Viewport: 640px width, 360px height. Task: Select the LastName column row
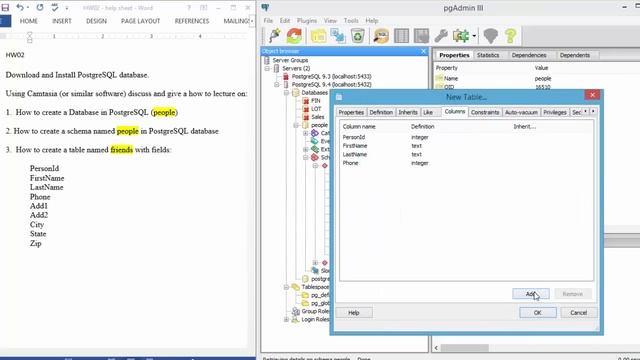click(x=467, y=154)
